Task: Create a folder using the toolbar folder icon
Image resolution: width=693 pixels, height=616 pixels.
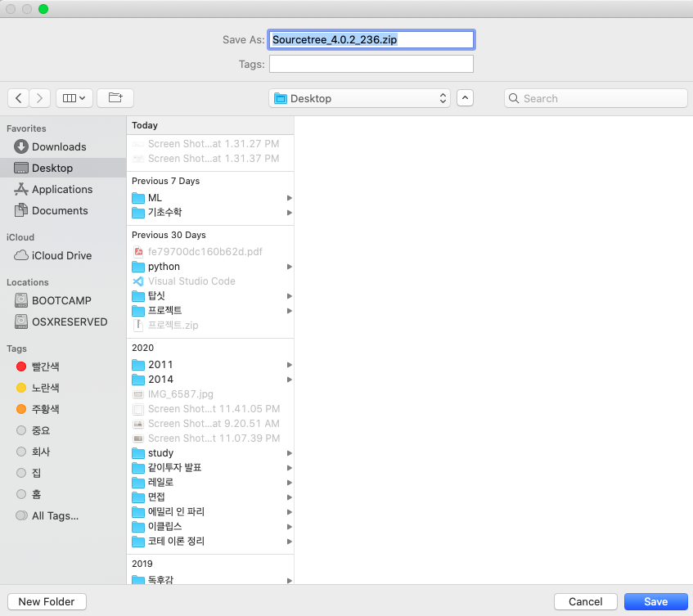Action: pos(115,98)
